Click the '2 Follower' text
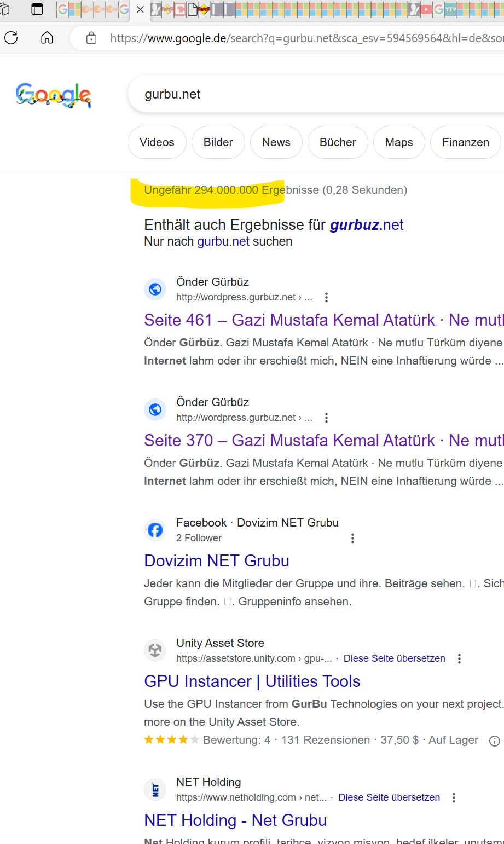The height and width of the screenshot is (844, 504). click(x=199, y=538)
